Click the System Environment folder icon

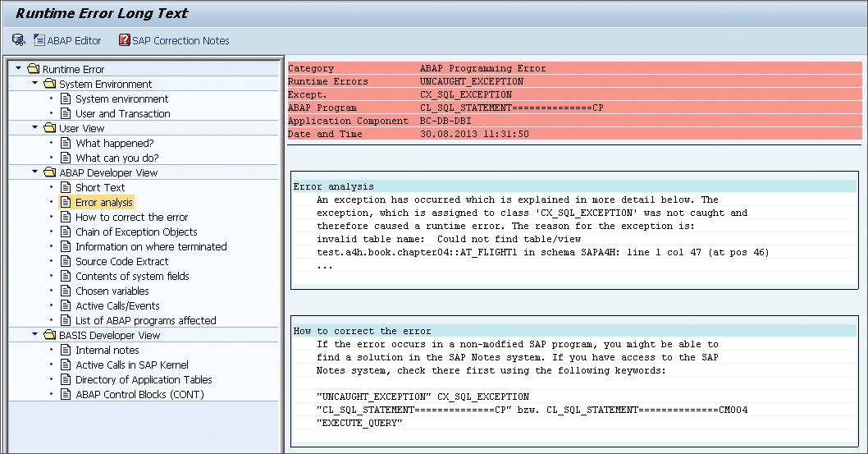pyautogui.click(x=50, y=84)
